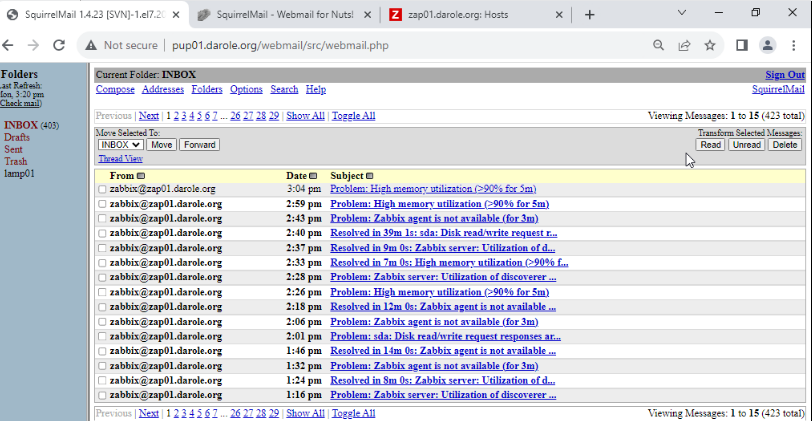Open the INBOX folder in the sidebar
The height and width of the screenshot is (421, 812).
click(x=21, y=125)
